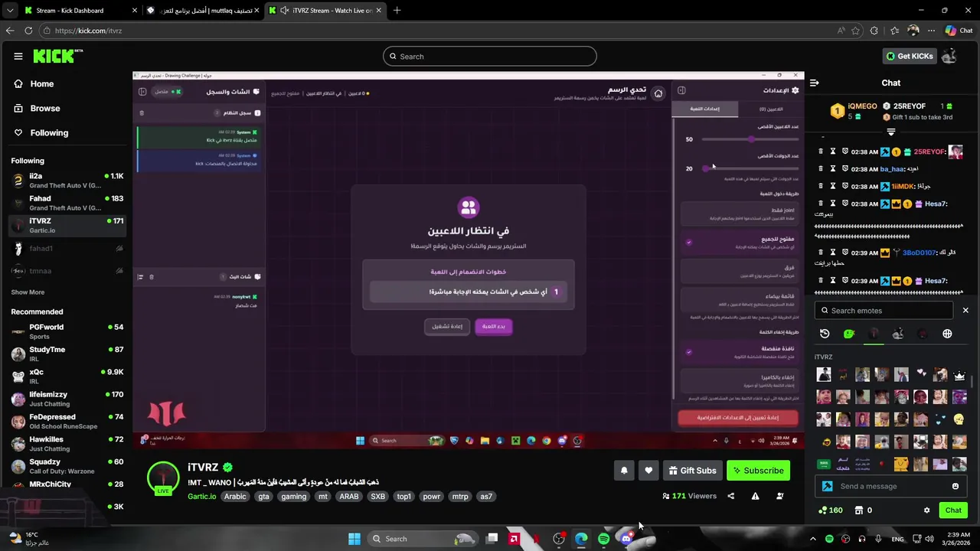Open the emoji smiley in message box
The height and width of the screenshot is (551, 980).
pos(955,486)
